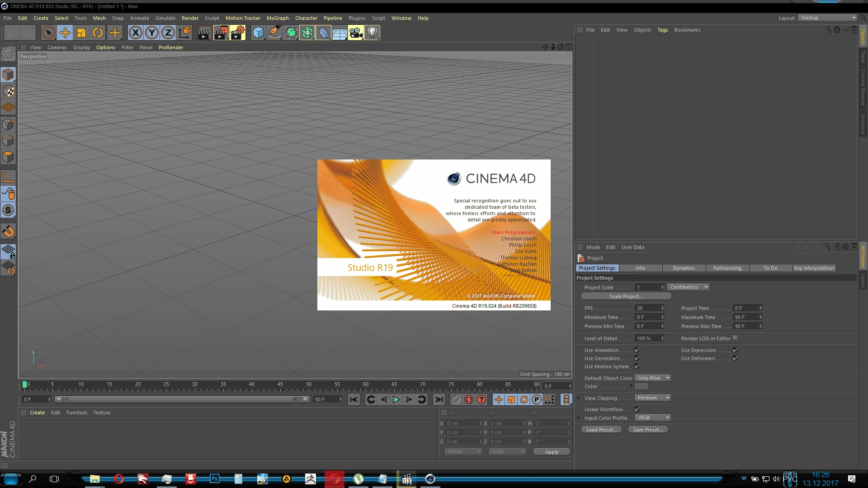Toggle Use Generators checkbox
868x488 pixels.
click(x=637, y=358)
